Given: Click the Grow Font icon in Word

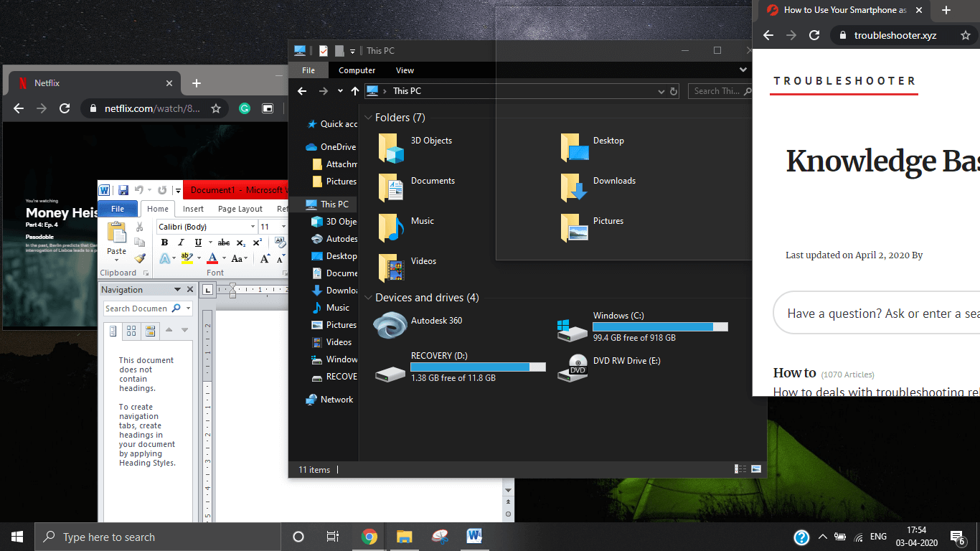Looking at the screenshot, I should click(265, 258).
